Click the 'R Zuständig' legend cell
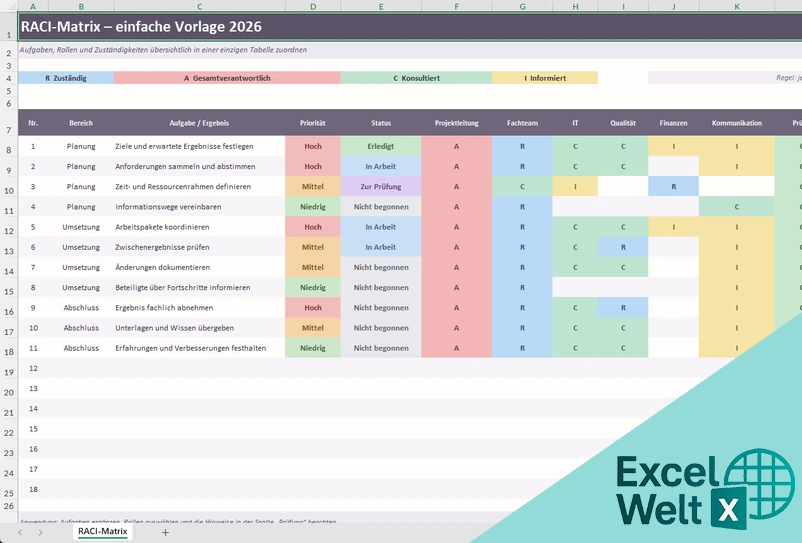Viewport: 802px width, 543px height. pos(66,78)
